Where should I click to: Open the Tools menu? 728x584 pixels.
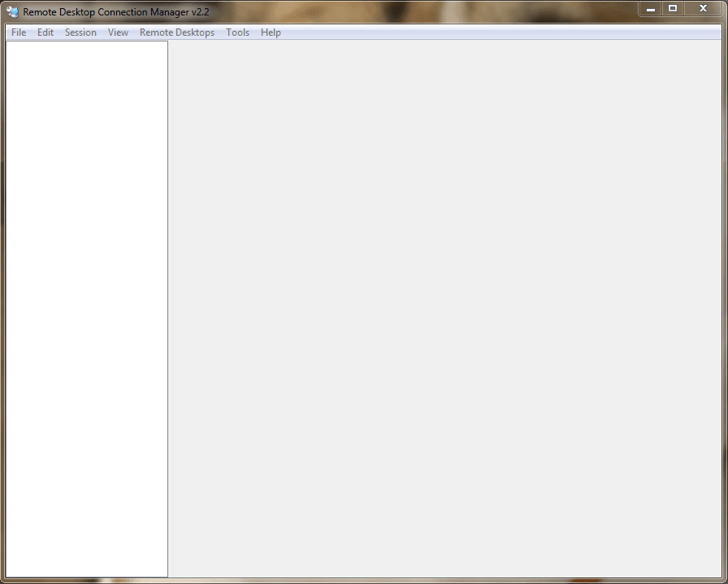pos(238,32)
